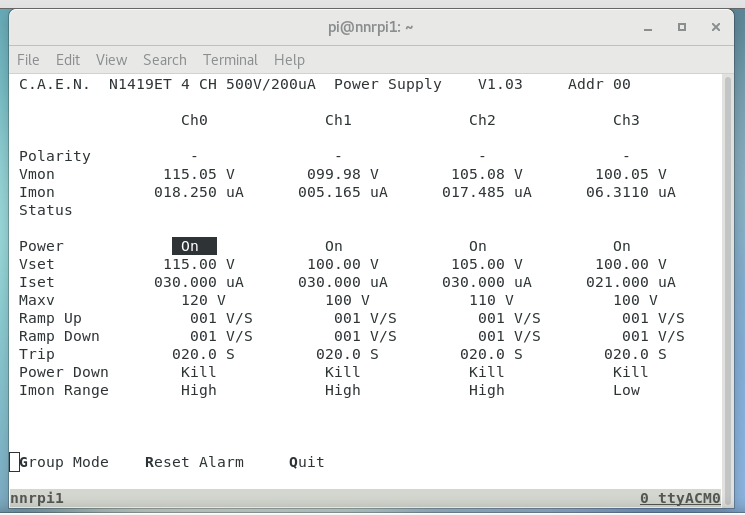Open the Search menu
The height and width of the screenshot is (515, 745).
pos(165,60)
